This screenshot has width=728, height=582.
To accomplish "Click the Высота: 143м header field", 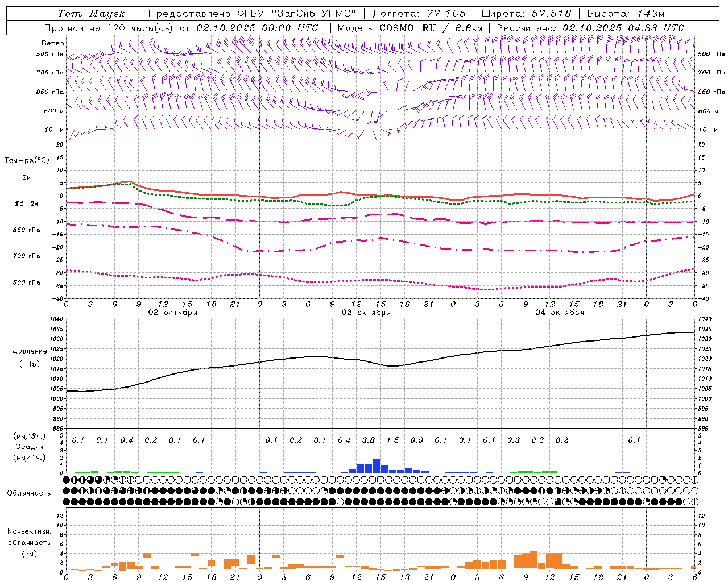I will pos(626,14).
